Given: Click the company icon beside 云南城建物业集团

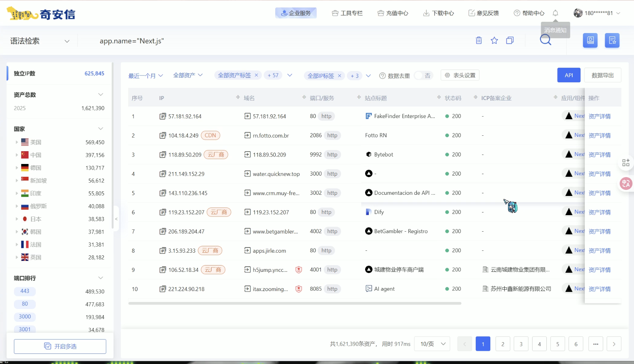Looking at the screenshot, I should (x=485, y=270).
